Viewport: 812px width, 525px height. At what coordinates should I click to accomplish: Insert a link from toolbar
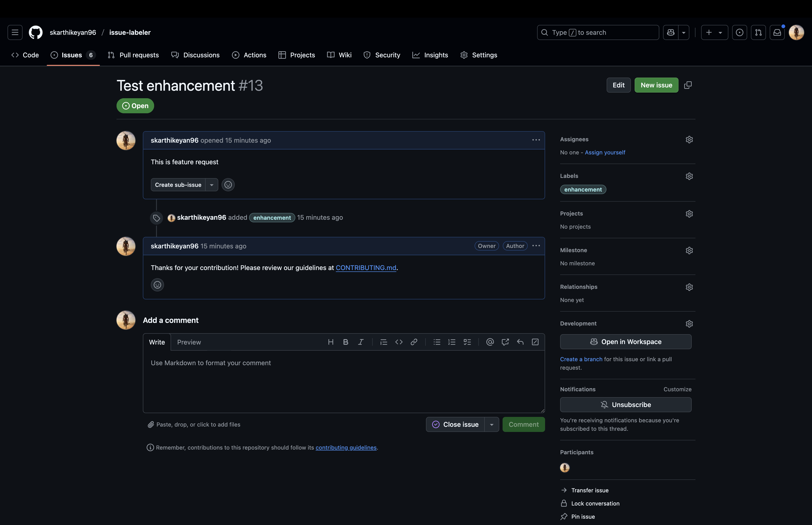click(414, 342)
